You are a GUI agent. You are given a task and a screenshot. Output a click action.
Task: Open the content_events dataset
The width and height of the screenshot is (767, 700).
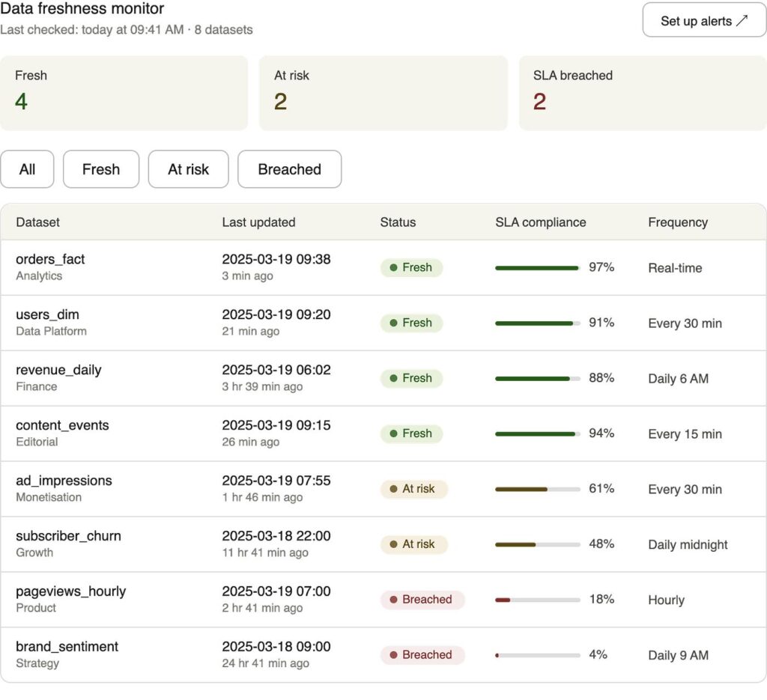[62, 425]
